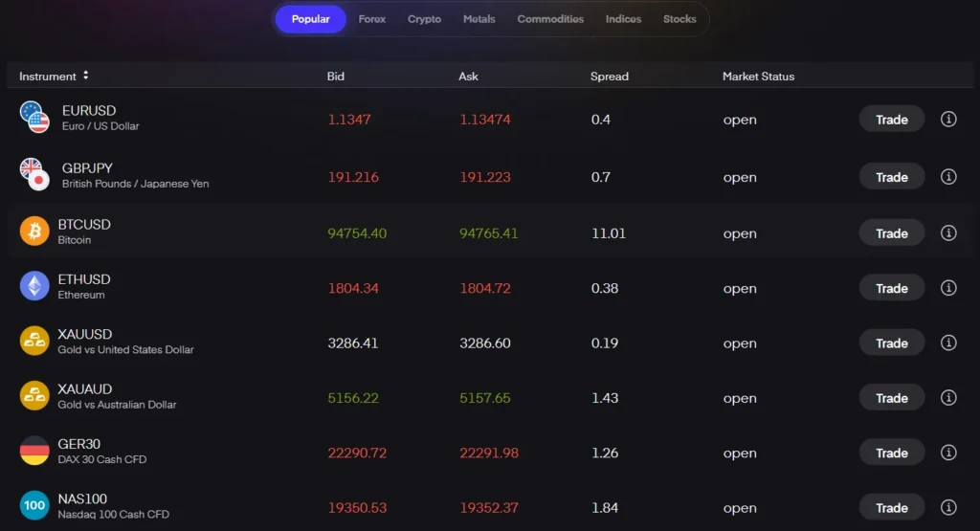Open the Crypto tab
Viewport: 980px width, 531px height.
click(x=424, y=19)
